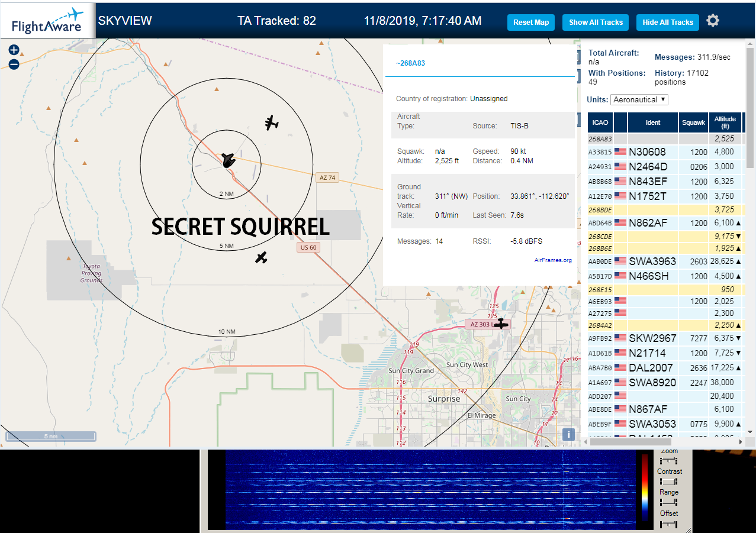The width and height of the screenshot is (756, 533).
Task: Select the aircraft icon northeast of the center
Action: click(x=272, y=123)
